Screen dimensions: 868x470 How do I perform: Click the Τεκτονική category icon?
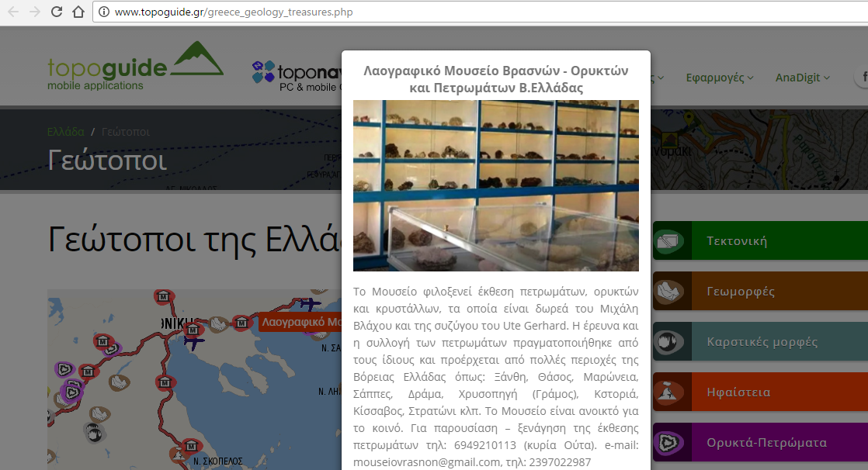pos(672,241)
